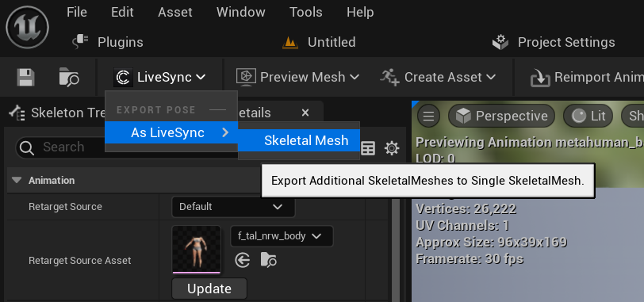This screenshot has width=644, height=302.
Task: Open the Window menu
Action: (x=241, y=13)
